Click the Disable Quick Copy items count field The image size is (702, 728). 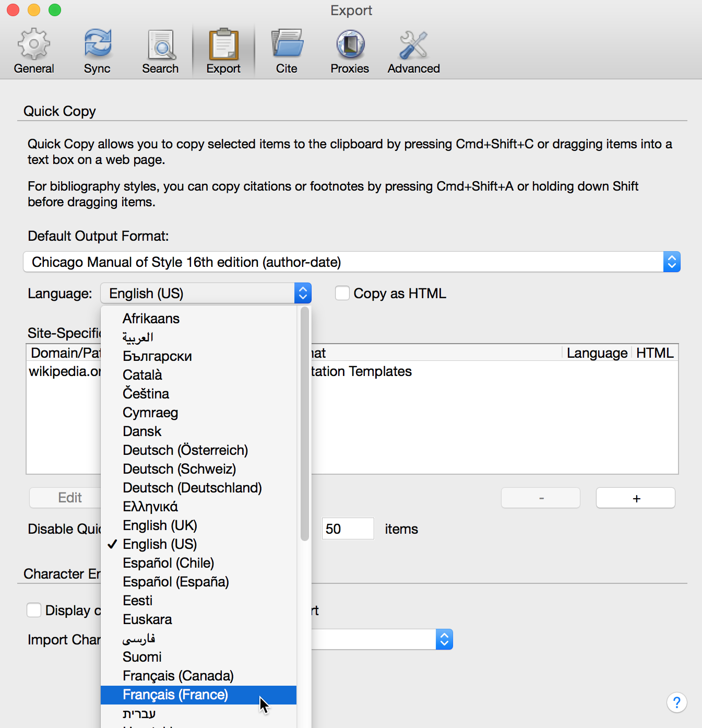point(348,529)
